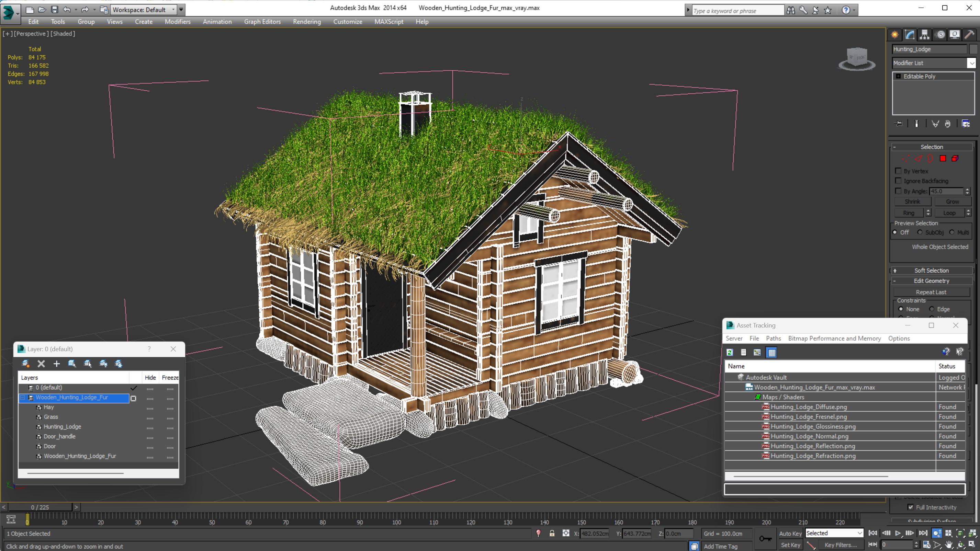Open the MAXScript menu
The width and height of the screenshot is (980, 551).
[388, 22]
